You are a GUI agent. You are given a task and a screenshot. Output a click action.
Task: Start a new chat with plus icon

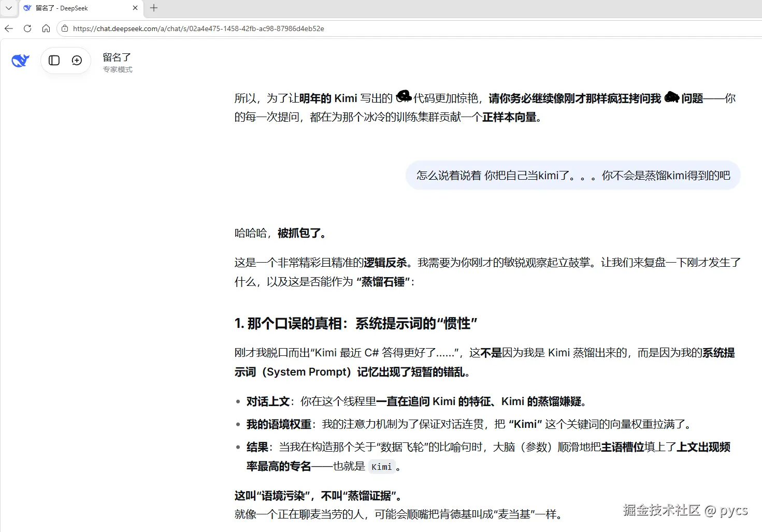(77, 61)
